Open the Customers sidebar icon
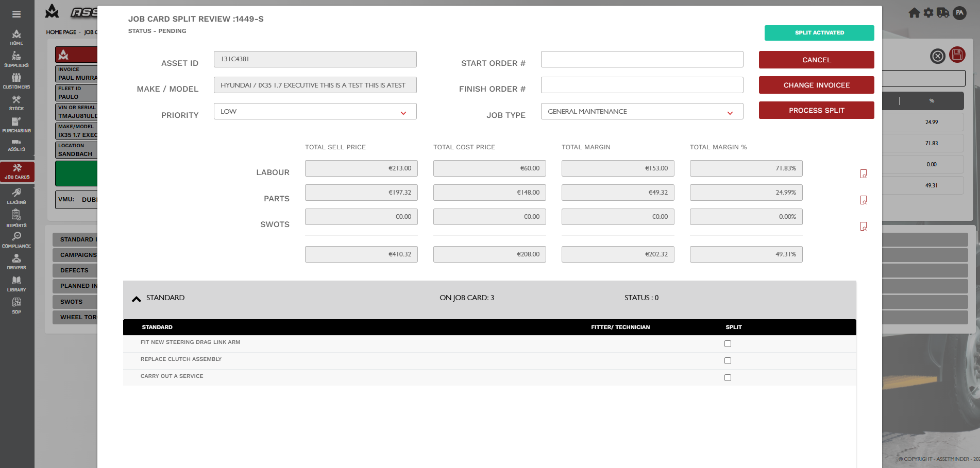 (x=16, y=81)
